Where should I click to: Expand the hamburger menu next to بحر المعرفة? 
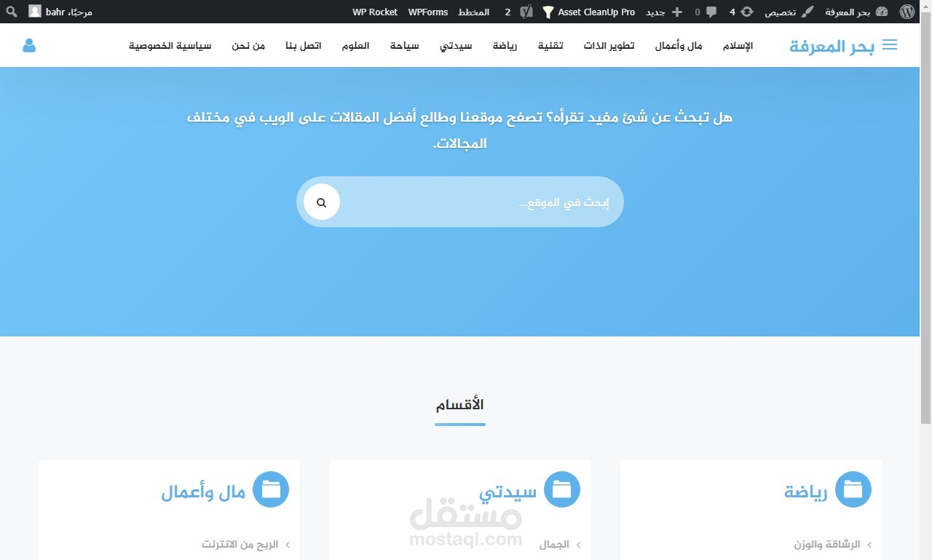889,44
